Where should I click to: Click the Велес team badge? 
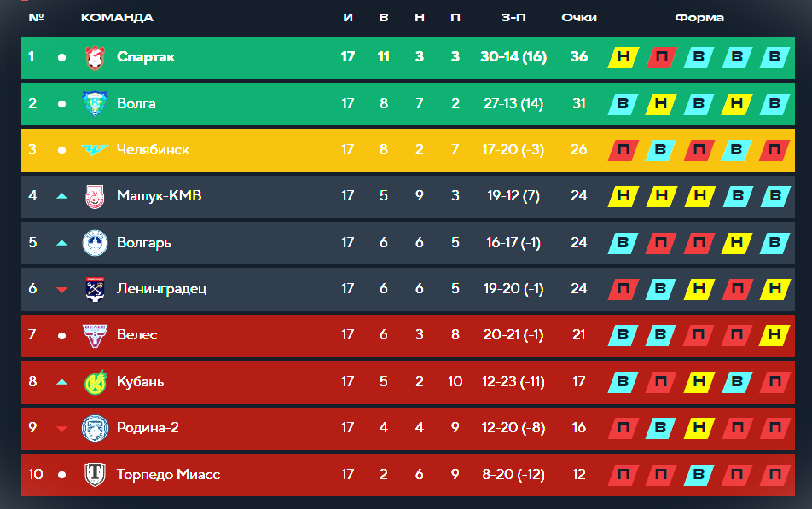(94, 335)
